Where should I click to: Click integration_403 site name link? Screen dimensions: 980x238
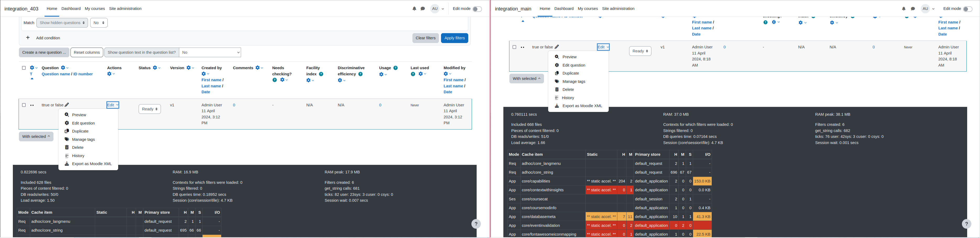pyautogui.click(x=21, y=9)
